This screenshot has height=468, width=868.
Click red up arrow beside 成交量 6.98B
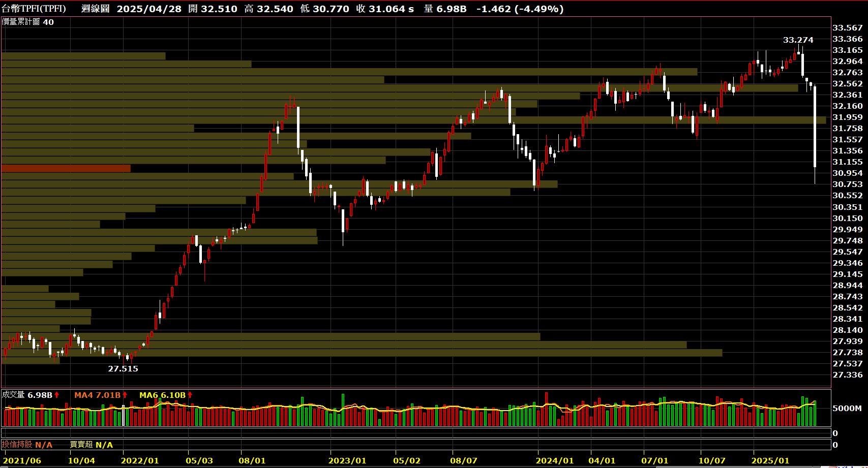pos(57,395)
